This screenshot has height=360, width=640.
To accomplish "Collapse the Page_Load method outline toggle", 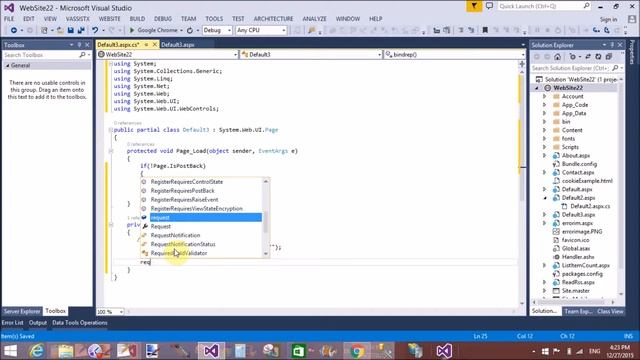I will coord(111,151).
